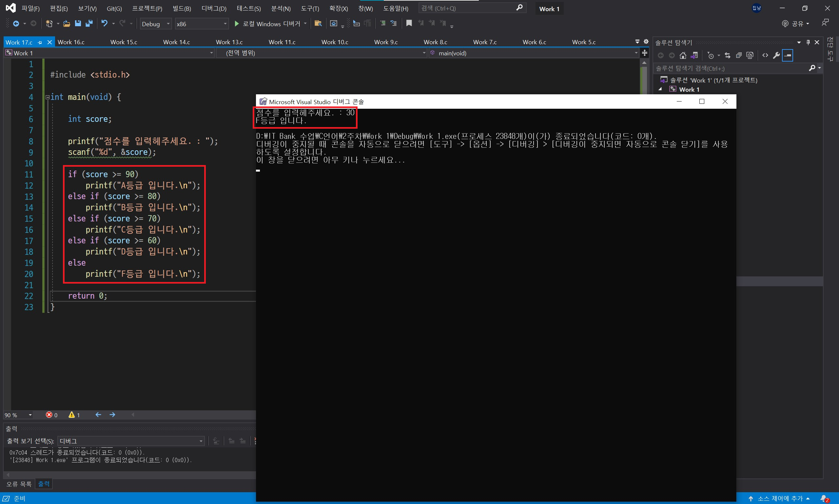This screenshot has width=839, height=504.
Task: Click Collapse All icon in Solution Explorer
Action: pos(739,55)
